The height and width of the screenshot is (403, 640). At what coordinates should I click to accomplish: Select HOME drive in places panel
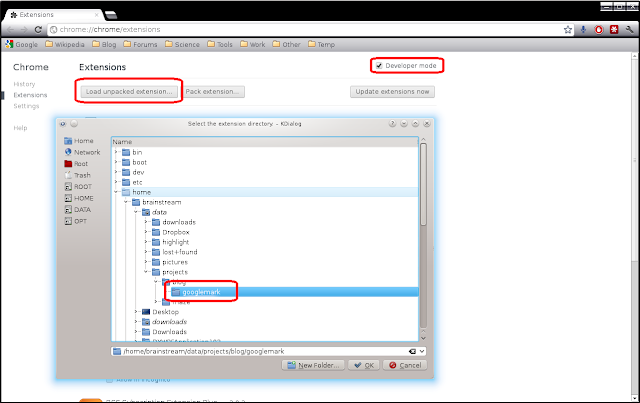79,198
